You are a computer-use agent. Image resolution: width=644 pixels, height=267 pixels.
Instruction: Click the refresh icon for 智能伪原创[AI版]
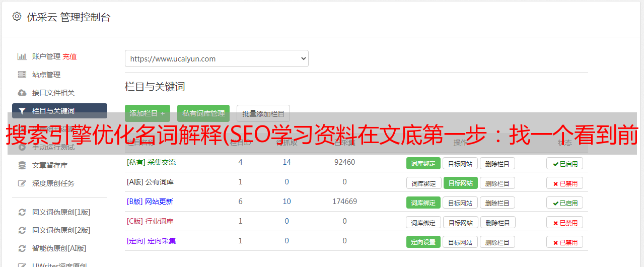click(x=22, y=248)
